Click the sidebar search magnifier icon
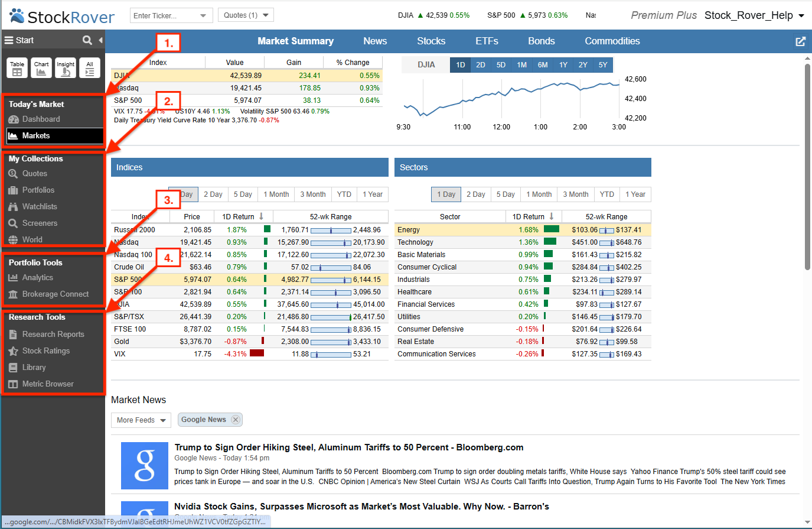The height and width of the screenshot is (529, 812). (87, 40)
